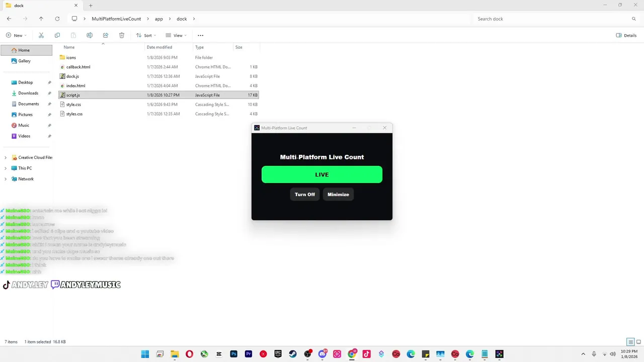Launch Opera from the taskbar
The width and height of the screenshot is (644, 362).
click(x=189, y=354)
